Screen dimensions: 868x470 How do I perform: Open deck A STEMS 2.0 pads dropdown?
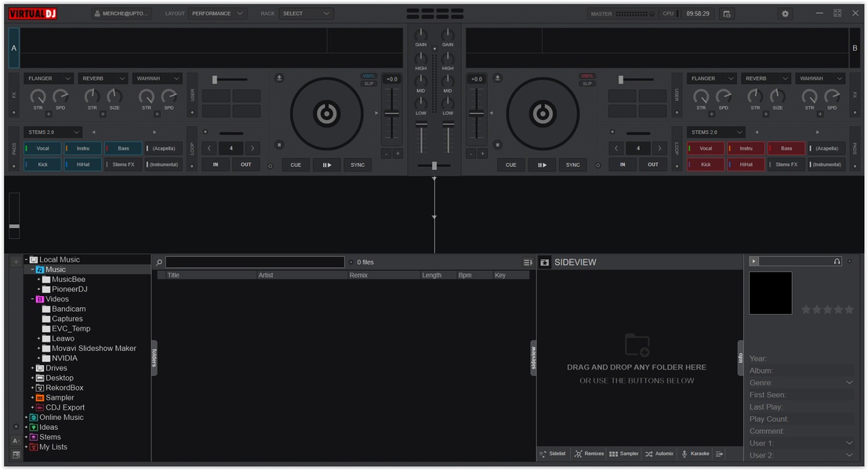pos(53,132)
